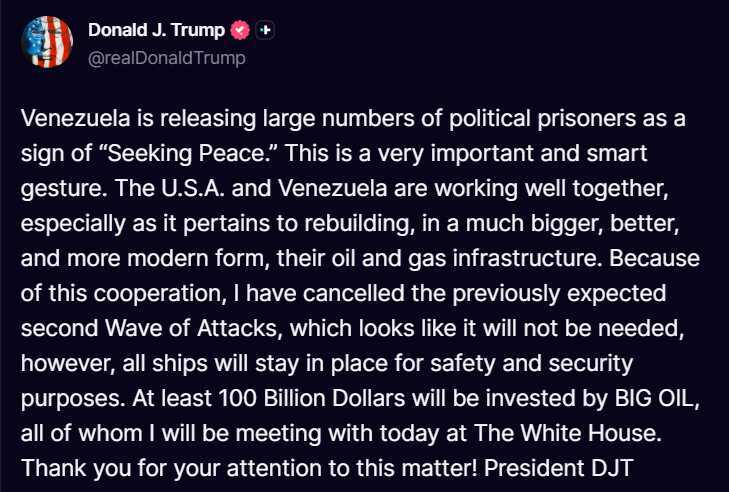Click the red verified badge icon
Viewport: 729px width, 492px height.
(x=240, y=31)
